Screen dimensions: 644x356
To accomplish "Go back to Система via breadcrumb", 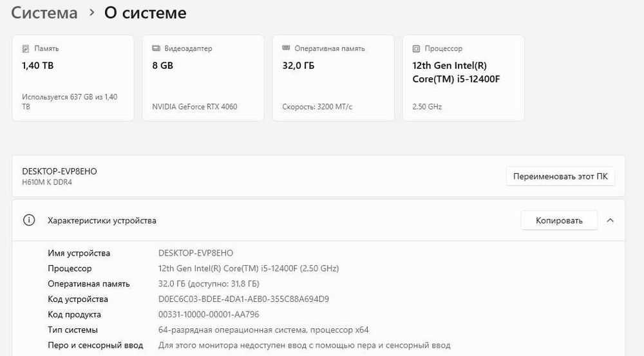I will click(x=44, y=13).
